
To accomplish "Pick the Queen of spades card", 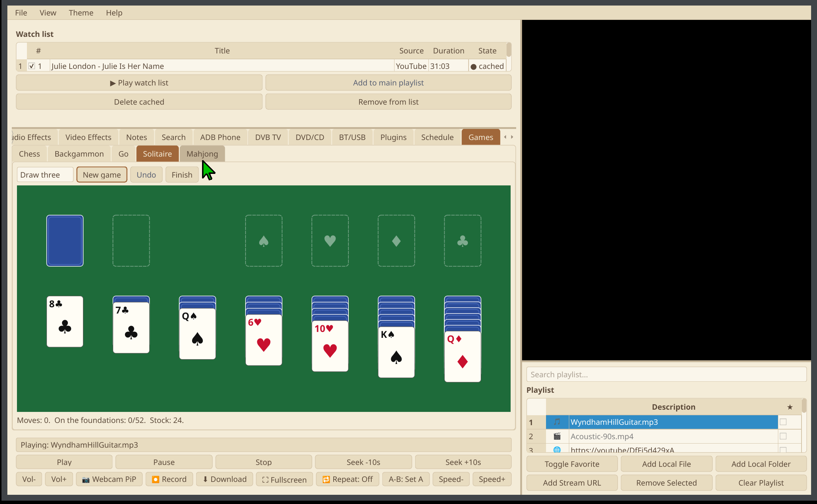I will click(198, 334).
